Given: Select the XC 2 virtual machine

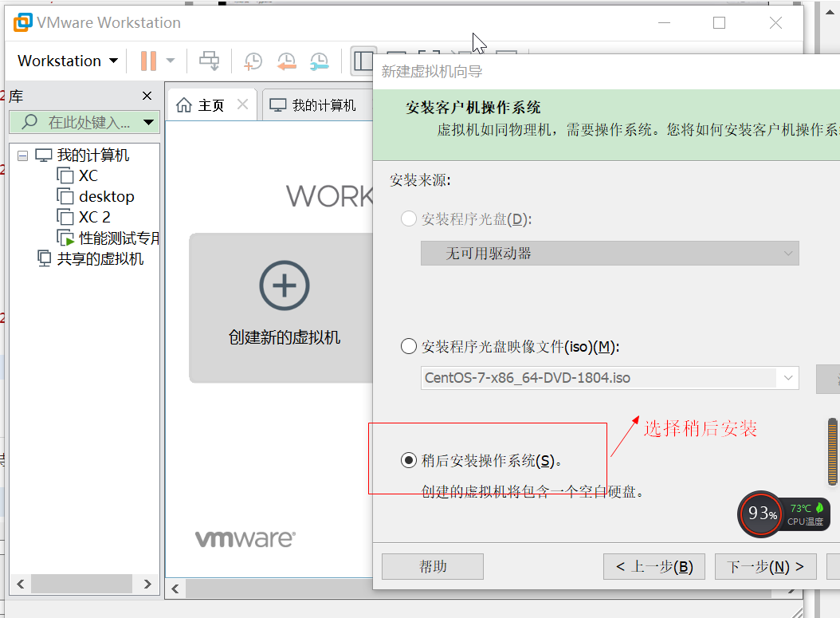Looking at the screenshot, I should tap(94, 217).
